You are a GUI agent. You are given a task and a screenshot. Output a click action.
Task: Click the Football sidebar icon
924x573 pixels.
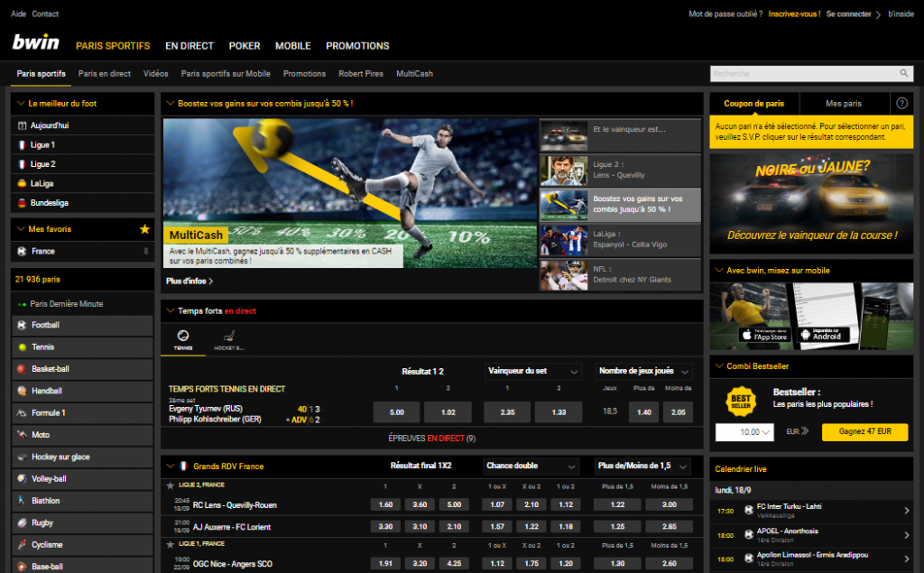click(x=22, y=325)
